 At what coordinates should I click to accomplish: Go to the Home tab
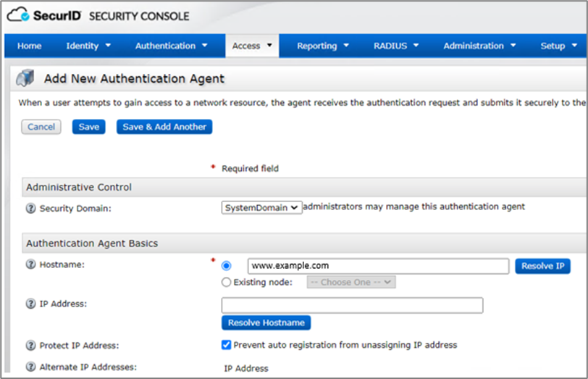click(x=29, y=46)
